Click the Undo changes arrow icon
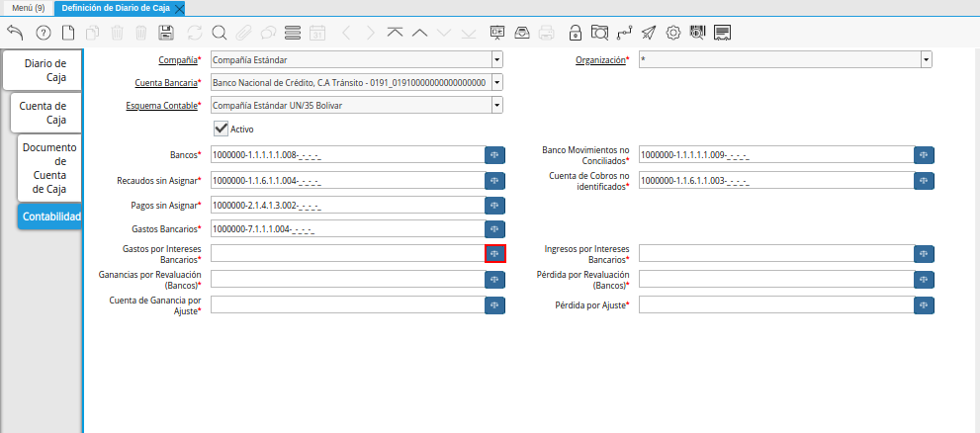 [x=16, y=33]
